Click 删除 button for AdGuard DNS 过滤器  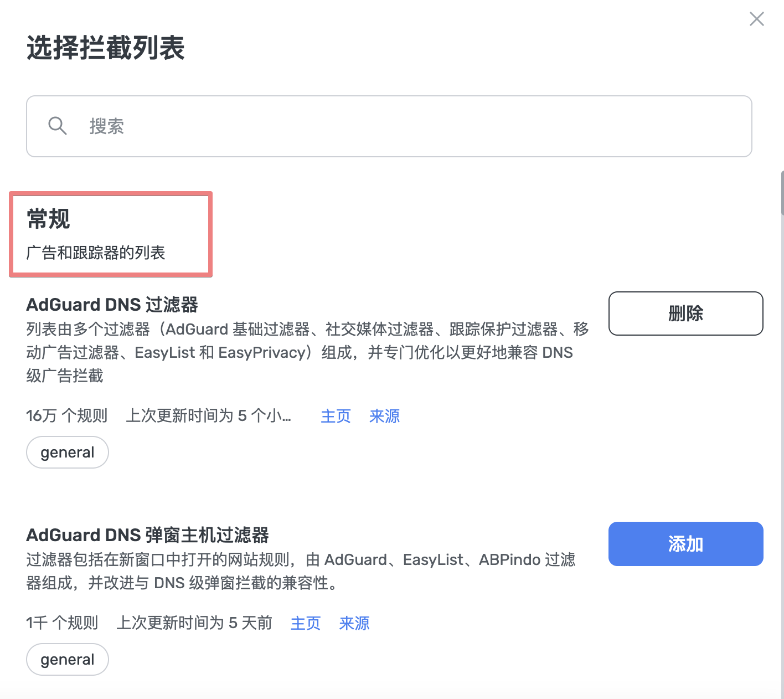(685, 313)
